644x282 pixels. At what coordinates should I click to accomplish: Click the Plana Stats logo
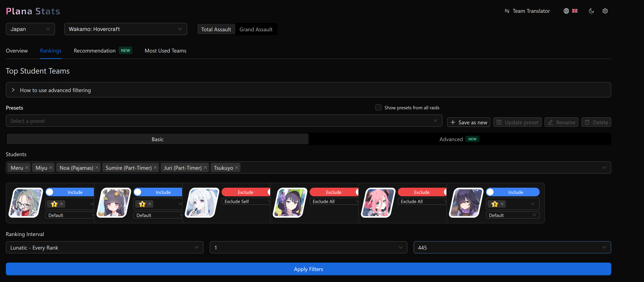[33, 11]
